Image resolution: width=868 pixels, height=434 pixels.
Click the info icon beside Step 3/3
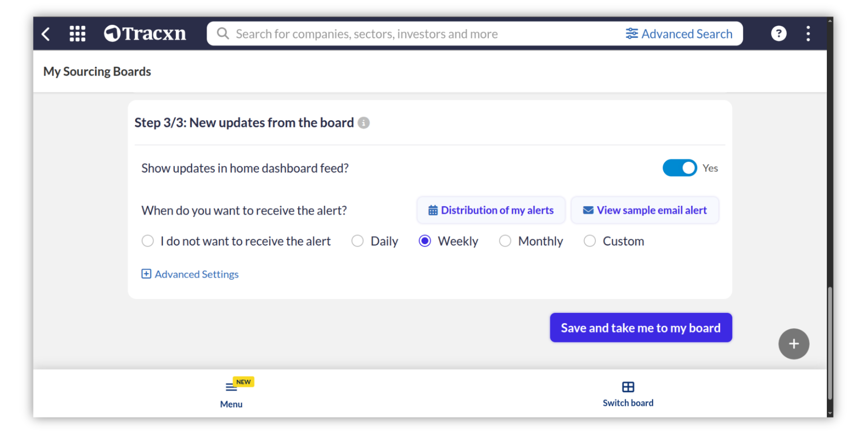[363, 123]
